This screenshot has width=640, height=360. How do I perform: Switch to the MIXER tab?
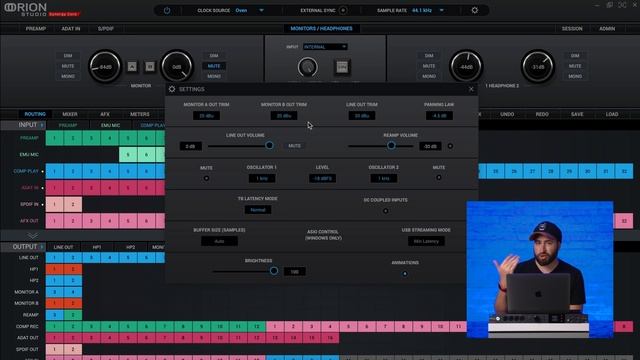70,114
